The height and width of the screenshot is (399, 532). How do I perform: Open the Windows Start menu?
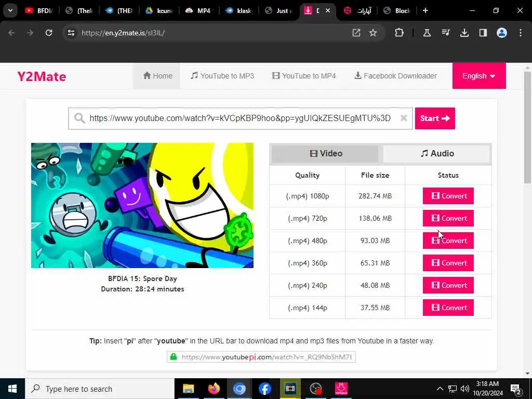(x=12, y=389)
